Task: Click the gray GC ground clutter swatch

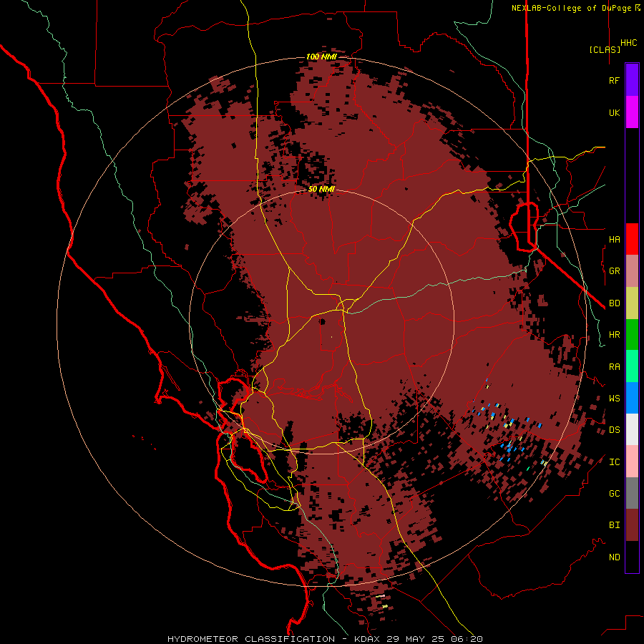Action: pos(632,493)
